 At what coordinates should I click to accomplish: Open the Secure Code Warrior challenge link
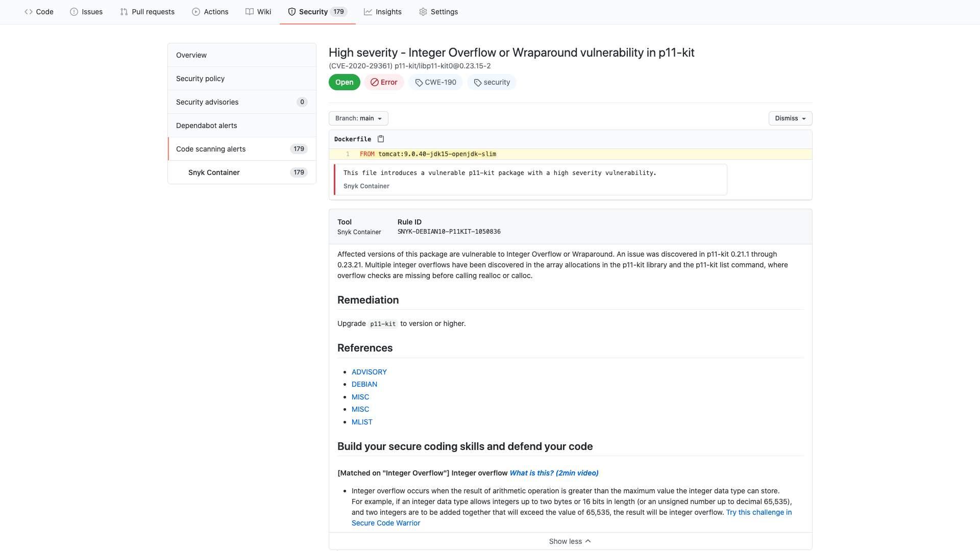(x=386, y=522)
